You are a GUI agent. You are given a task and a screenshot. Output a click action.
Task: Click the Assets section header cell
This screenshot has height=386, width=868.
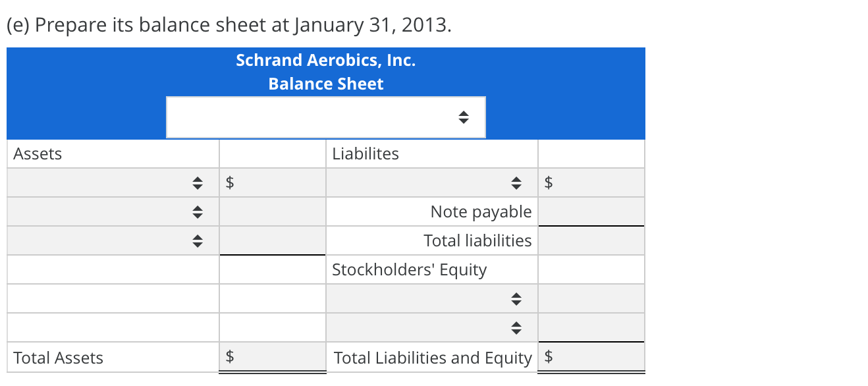(37, 153)
